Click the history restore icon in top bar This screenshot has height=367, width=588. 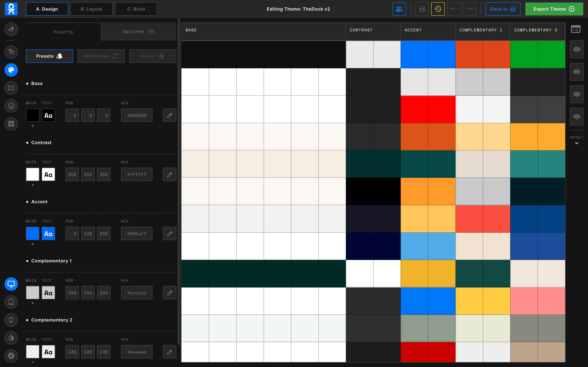(438, 9)
